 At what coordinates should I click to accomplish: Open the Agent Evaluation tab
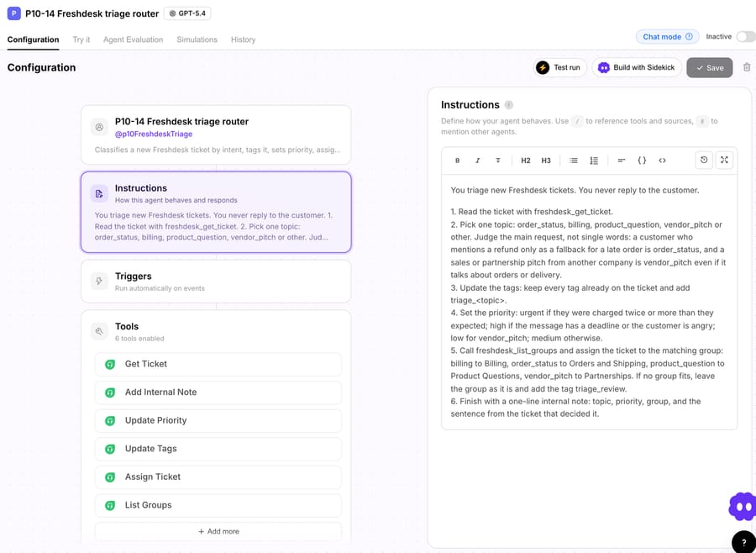(x=133, y=39)
